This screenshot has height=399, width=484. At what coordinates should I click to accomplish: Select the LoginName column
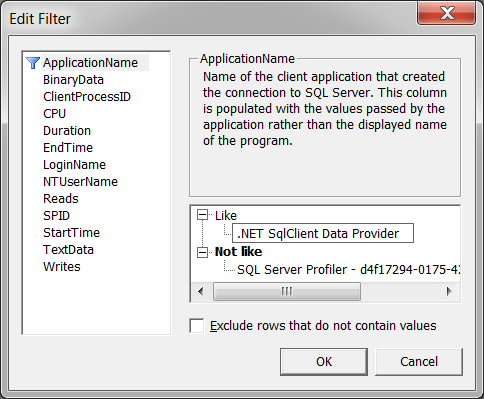pyautogui.click(x=74, y=165)
